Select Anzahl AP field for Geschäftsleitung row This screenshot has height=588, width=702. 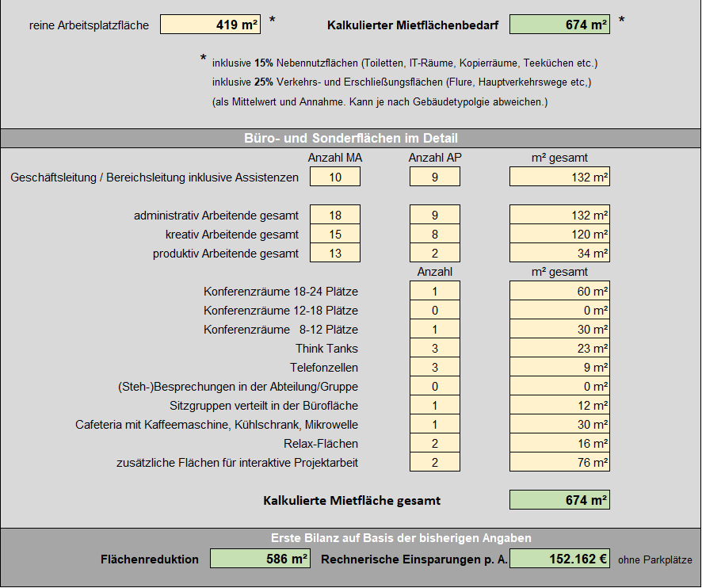pos(435,177)
